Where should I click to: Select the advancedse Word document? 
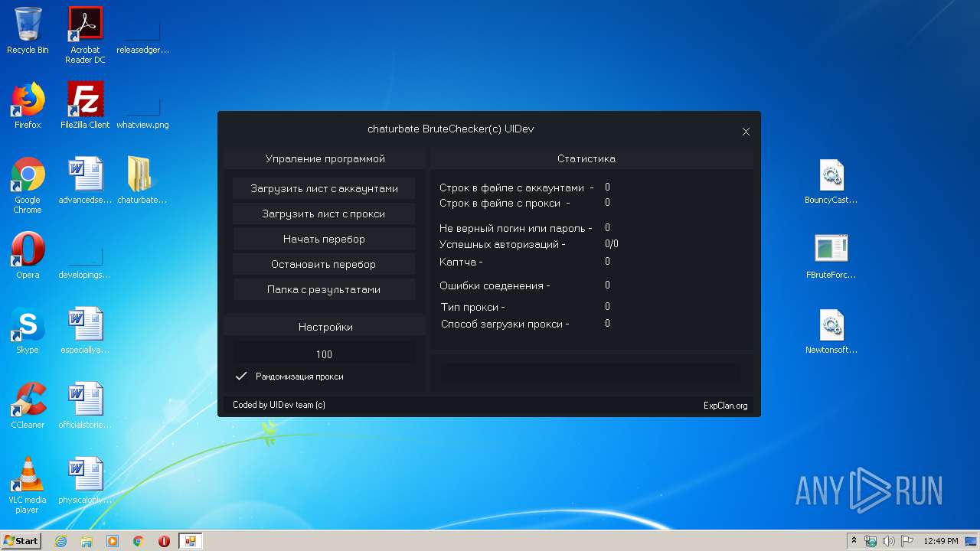pos(85,181)
